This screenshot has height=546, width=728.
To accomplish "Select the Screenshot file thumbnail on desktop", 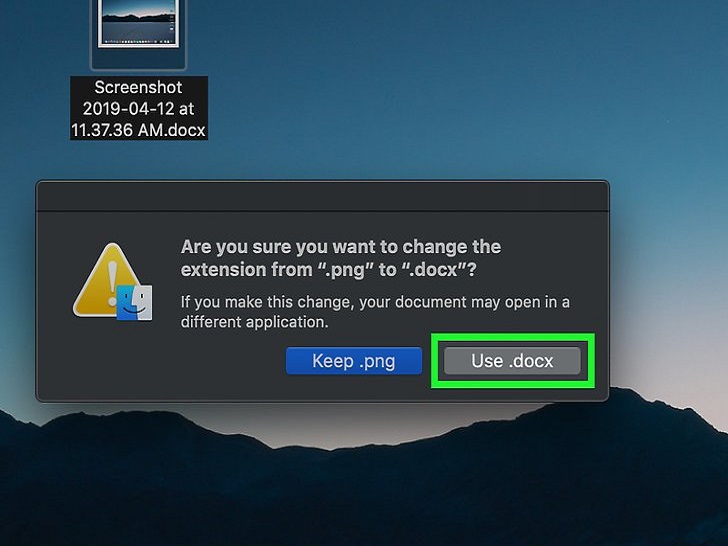I will click(138, 23).
